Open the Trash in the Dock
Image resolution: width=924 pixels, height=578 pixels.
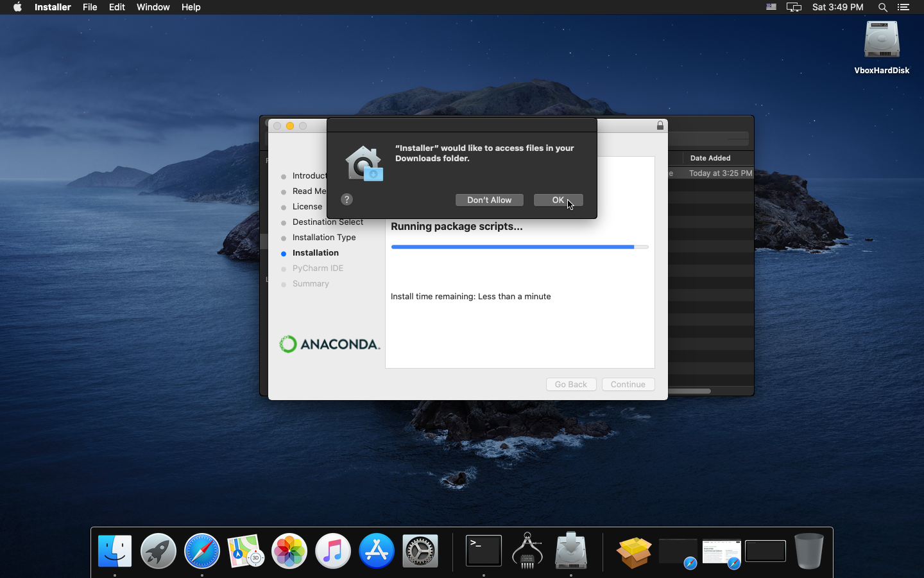tap(809, 551)
